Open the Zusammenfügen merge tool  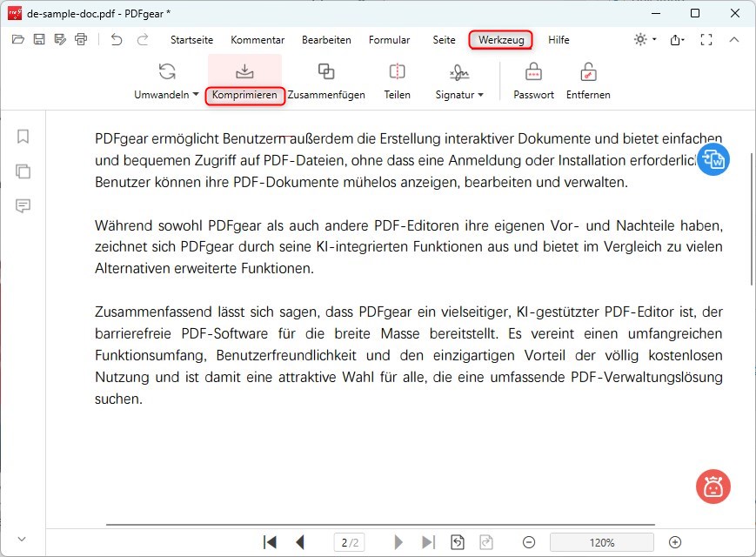pyautogui.click(x=327, y=81)
